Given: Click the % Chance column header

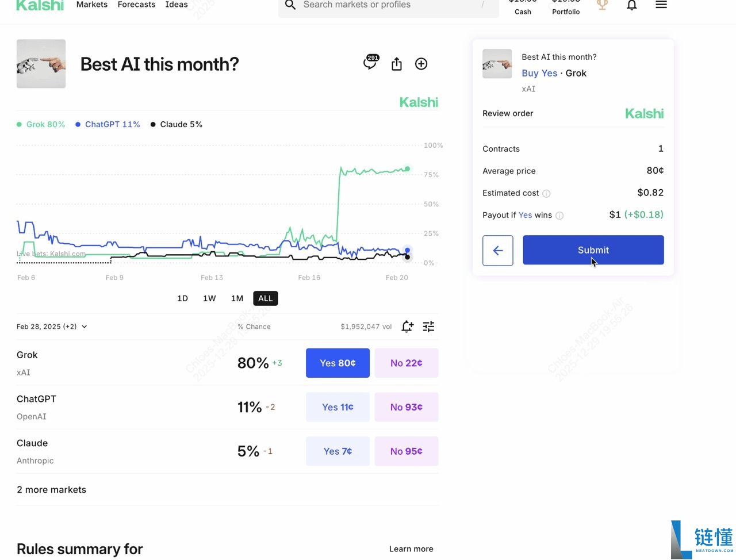Looking at the screenshot, I should (254, 327).
